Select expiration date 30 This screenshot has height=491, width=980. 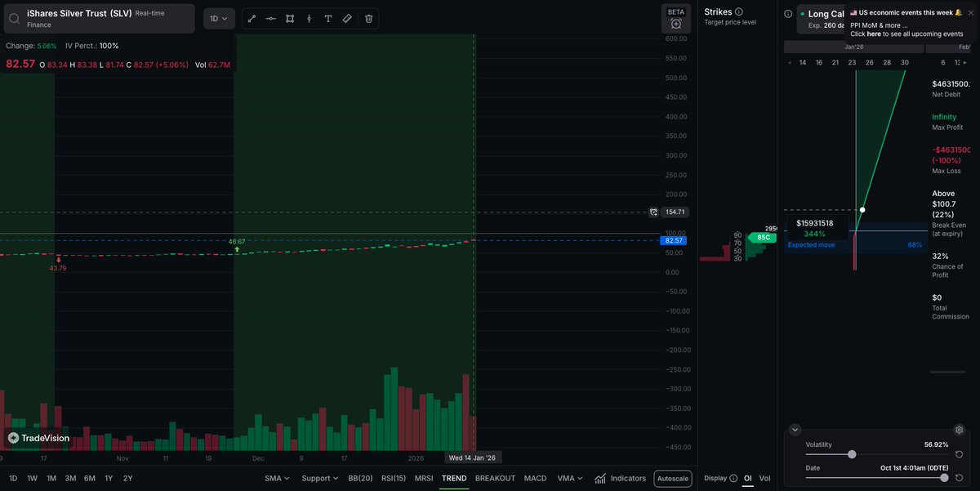point(904,63)
